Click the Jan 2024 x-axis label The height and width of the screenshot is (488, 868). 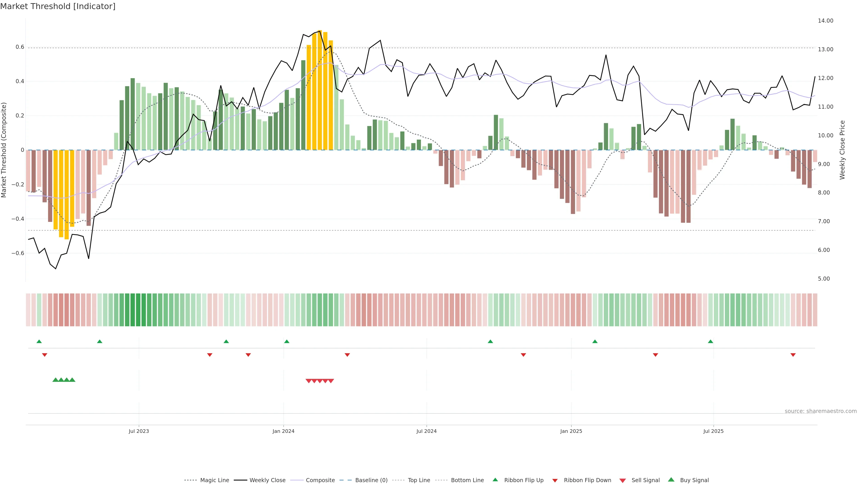283,431
